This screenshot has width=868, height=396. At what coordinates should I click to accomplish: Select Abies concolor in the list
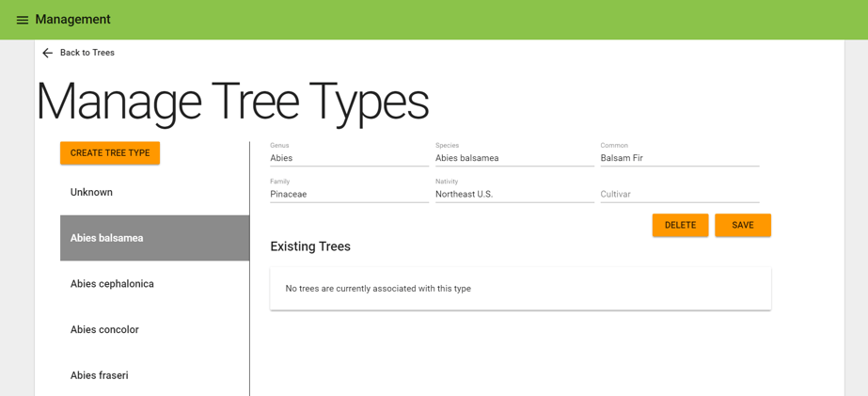coord(155,329)
